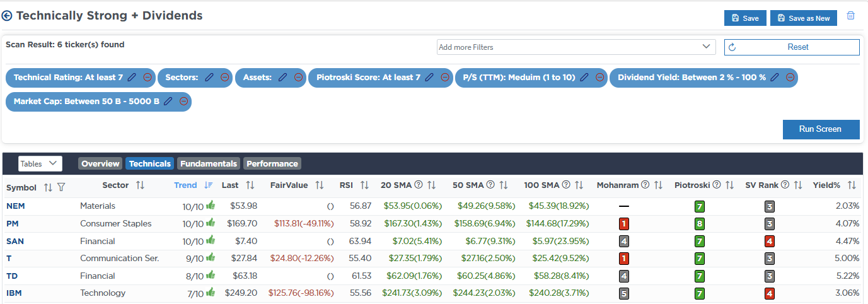Edit the Sectors filter pencil
Screen dimensions: 868x304
[209, 78]
